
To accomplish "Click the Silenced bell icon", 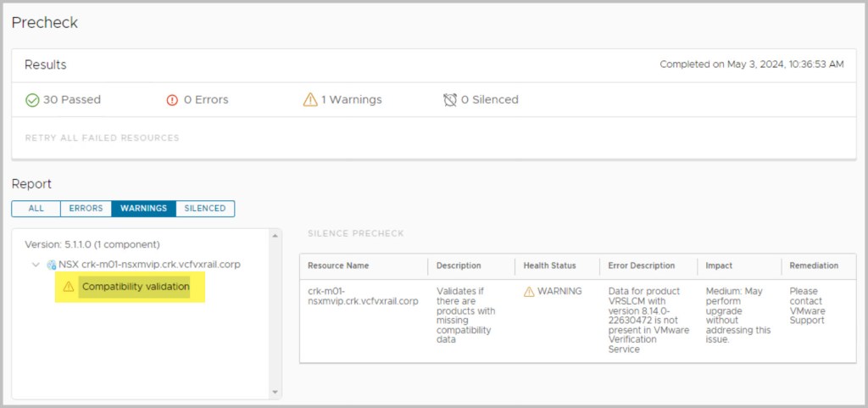I will point(450,100).
